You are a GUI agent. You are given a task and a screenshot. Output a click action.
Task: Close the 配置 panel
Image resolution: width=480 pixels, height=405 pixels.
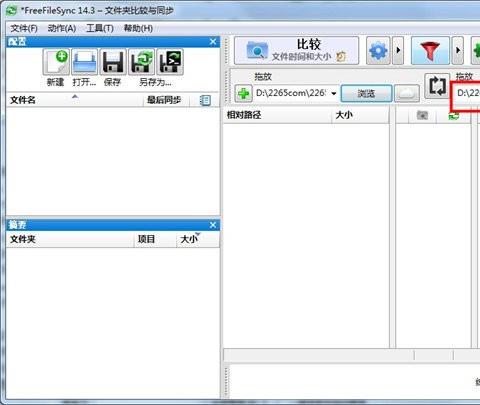coord(213,42)
